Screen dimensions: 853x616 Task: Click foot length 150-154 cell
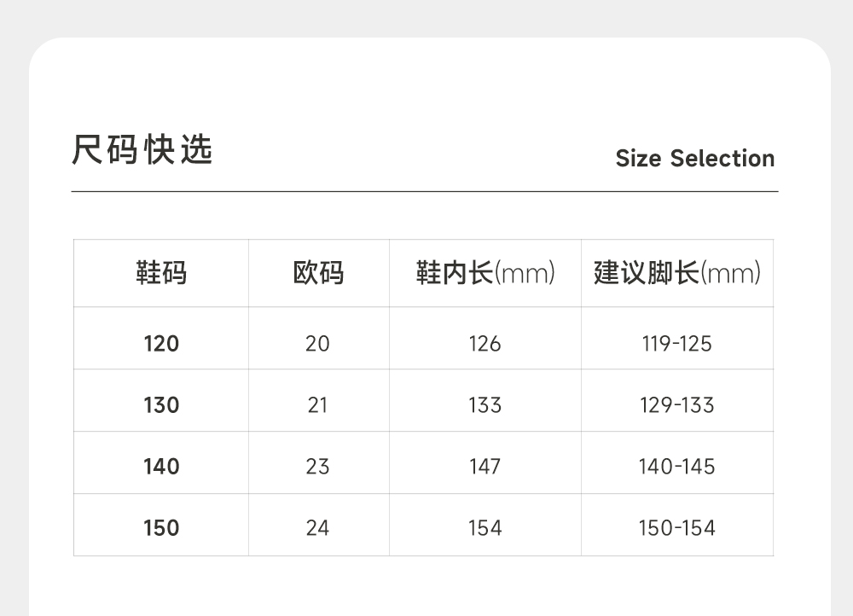coord(676,528)
